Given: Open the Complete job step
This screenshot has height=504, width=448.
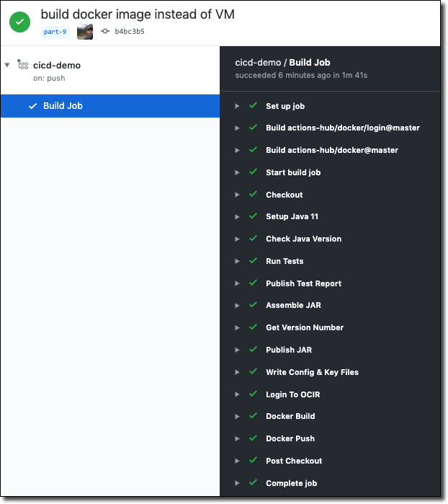Looking at the screenshot, I should [x=291, y=483].
